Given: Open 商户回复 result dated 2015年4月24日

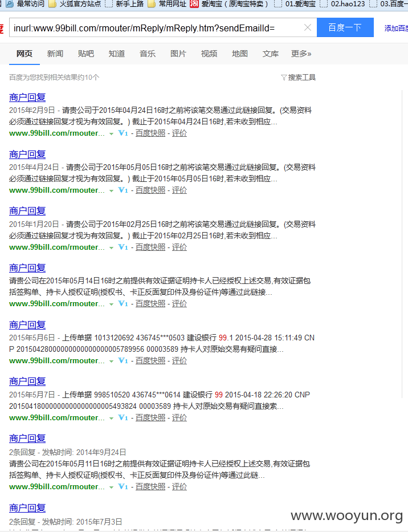Looking at the screenshot, I should click(27, 155).
